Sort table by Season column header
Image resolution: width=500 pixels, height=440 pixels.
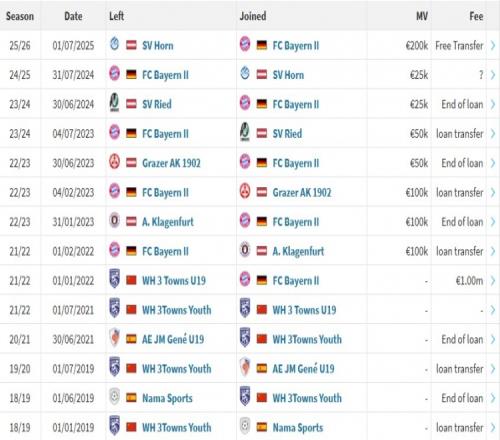click(x=20, y=16)
